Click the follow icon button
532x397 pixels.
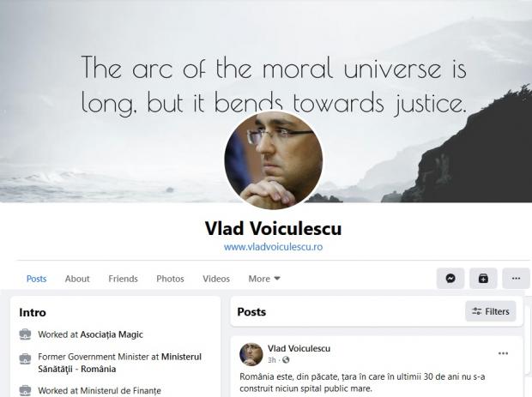483,279
